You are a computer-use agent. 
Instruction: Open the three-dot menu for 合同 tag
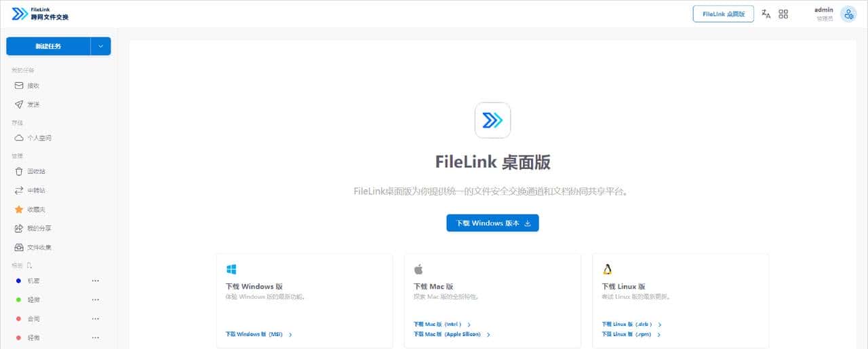point(96,318)
